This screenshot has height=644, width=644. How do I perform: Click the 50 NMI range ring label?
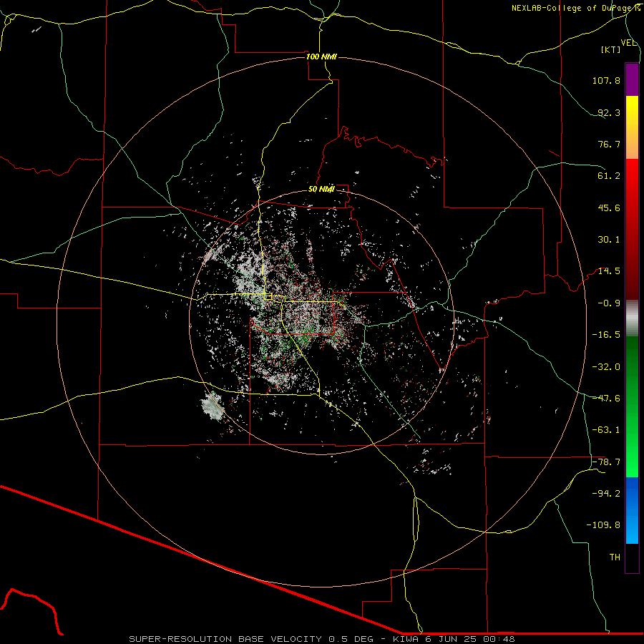(321, 190)
